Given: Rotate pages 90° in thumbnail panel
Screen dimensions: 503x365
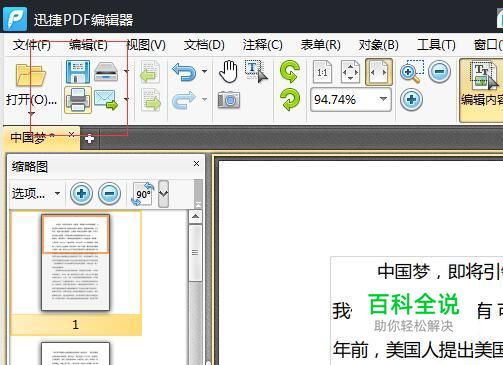Looking at the screenshot, I should (x=143, y=193).
